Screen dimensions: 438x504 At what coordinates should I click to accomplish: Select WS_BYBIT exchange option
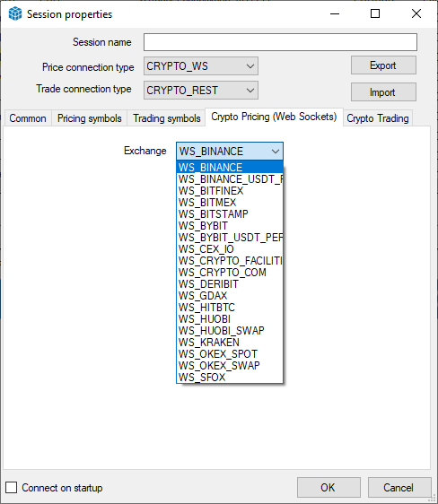coord(230,226)
